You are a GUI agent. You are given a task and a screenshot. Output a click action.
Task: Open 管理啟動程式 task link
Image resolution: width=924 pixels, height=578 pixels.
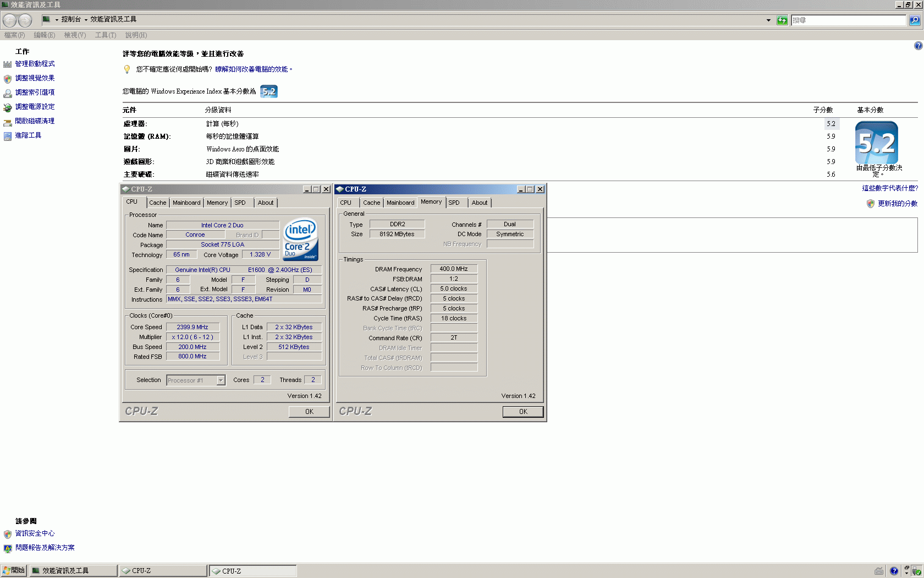[35, 64]
